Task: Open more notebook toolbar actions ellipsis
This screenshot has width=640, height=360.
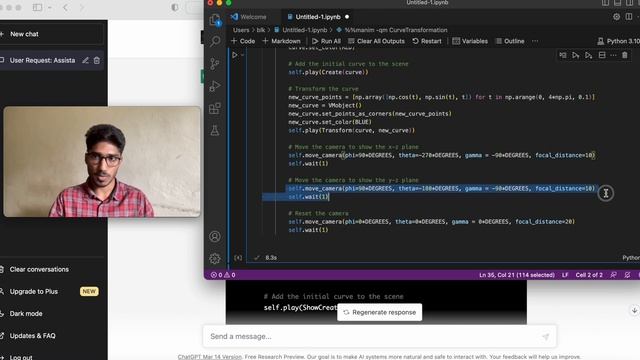Action: (x=535, y=41)
